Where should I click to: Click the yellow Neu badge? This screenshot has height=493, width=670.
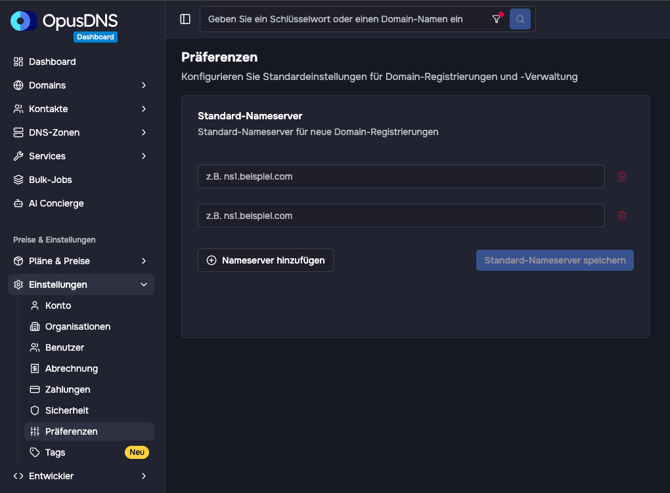[137, 452]
